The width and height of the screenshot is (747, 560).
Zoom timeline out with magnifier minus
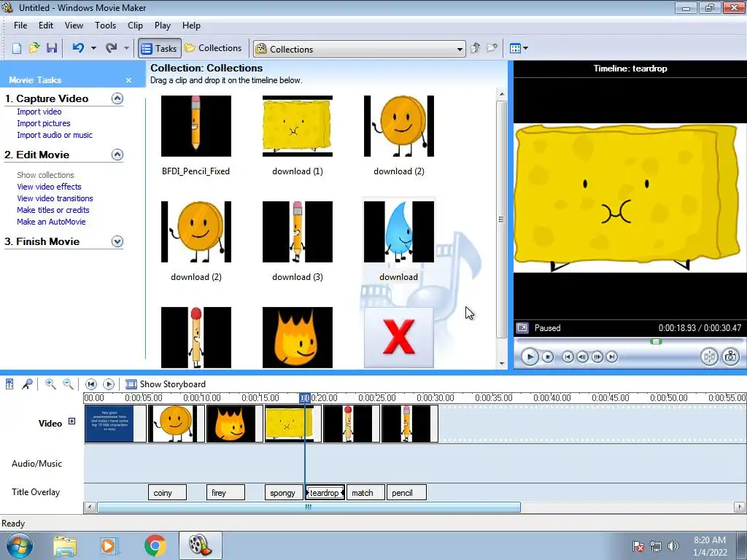point(68,384)
